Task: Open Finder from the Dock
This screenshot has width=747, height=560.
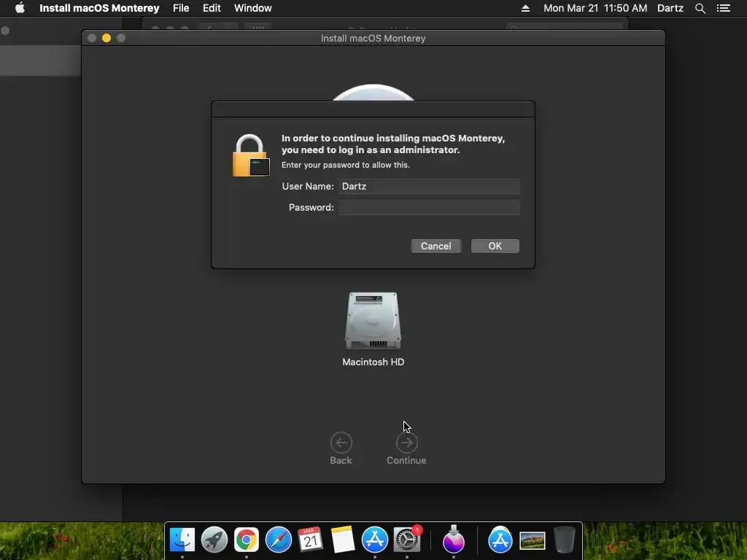Action: click(182, 540)
